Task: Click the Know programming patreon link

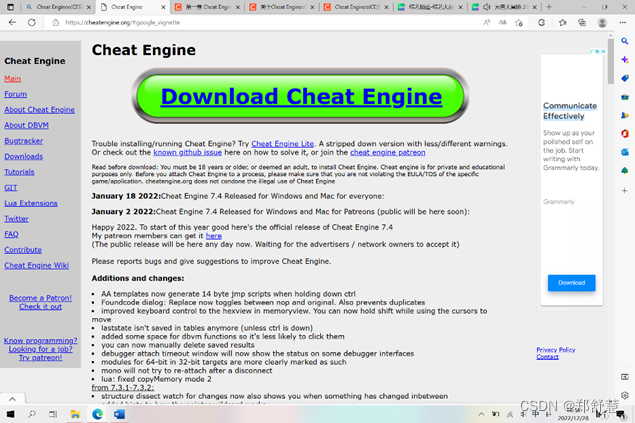Action: [x=40, y=349]
